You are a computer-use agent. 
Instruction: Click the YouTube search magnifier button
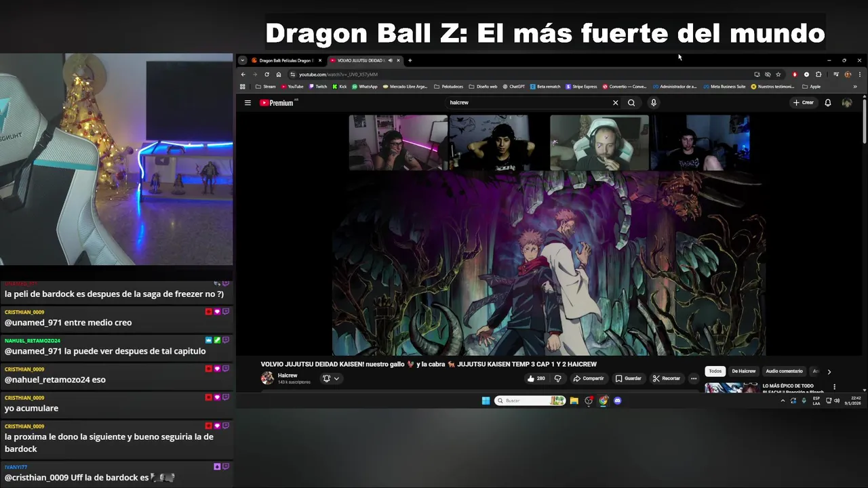pyautogui.click(x=631, y=103)
